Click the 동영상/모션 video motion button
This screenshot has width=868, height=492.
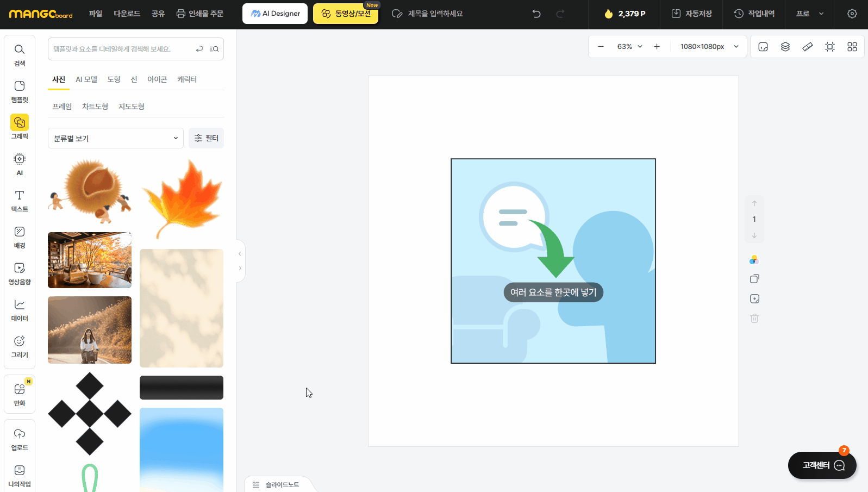tap(346, 14)
